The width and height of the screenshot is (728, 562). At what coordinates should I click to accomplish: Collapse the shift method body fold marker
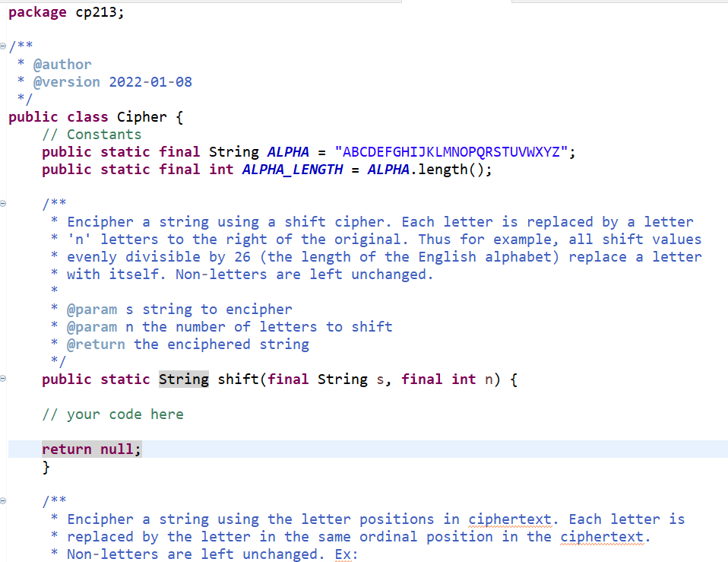(5, 379)
